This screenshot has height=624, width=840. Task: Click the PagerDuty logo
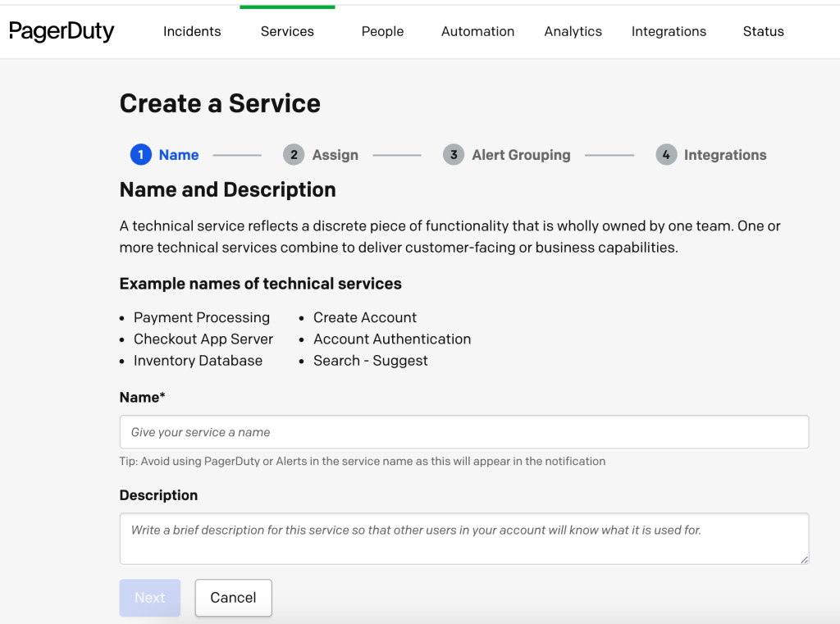coord(62,31)
